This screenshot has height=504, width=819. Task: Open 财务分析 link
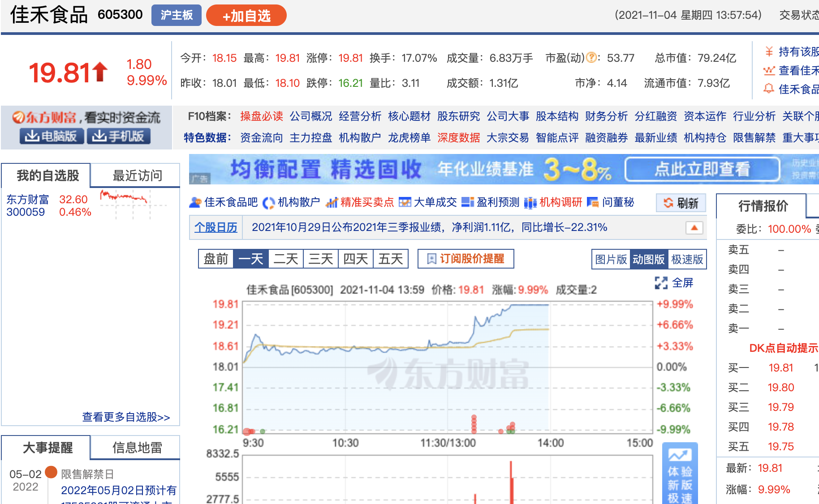point(607,116)
